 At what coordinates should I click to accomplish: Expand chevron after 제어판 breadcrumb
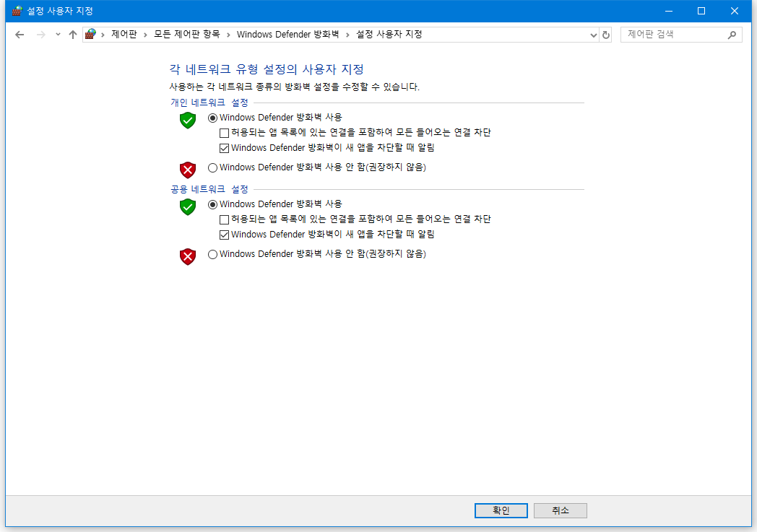point(145,35)
